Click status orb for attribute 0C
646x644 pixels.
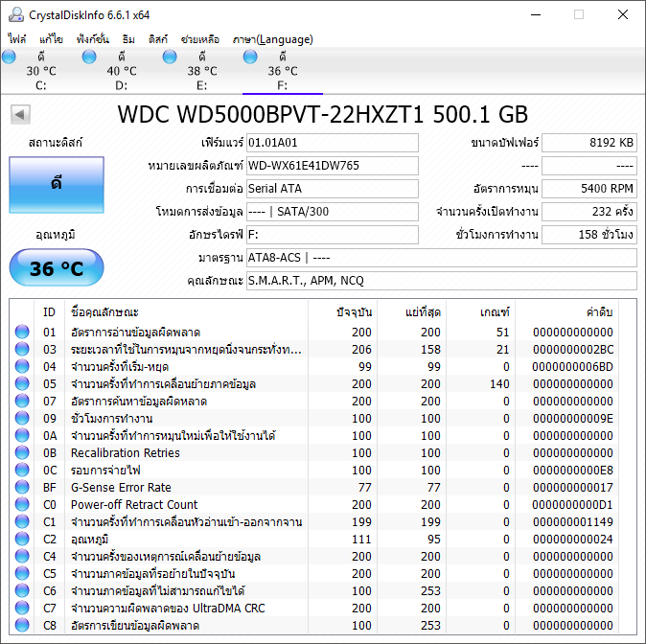[x=22, y=471]
